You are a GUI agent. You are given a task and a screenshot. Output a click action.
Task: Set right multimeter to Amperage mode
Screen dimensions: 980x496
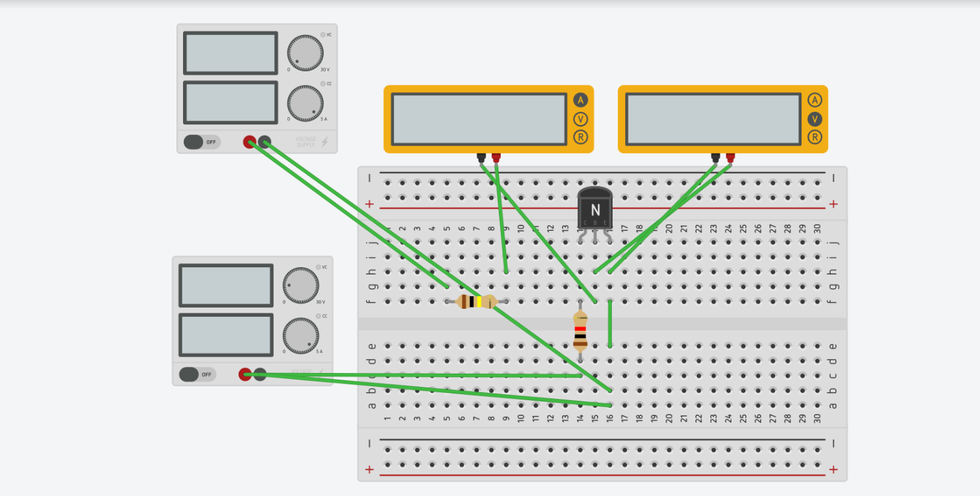click(813, 100)
